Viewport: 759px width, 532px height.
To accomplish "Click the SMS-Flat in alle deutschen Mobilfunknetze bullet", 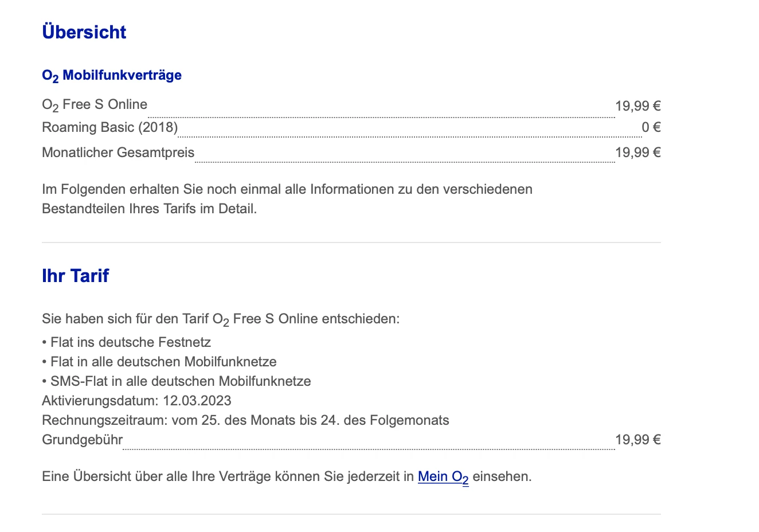I will (x=177, y=382).
